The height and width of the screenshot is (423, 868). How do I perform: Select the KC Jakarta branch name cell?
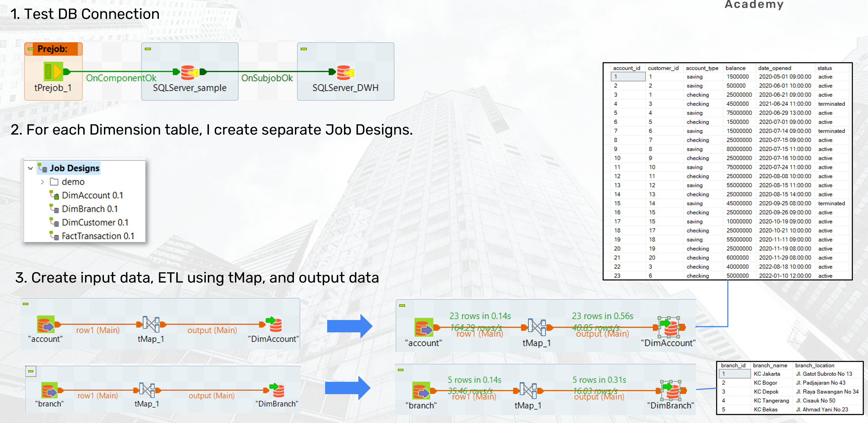[x=767, y=374]
